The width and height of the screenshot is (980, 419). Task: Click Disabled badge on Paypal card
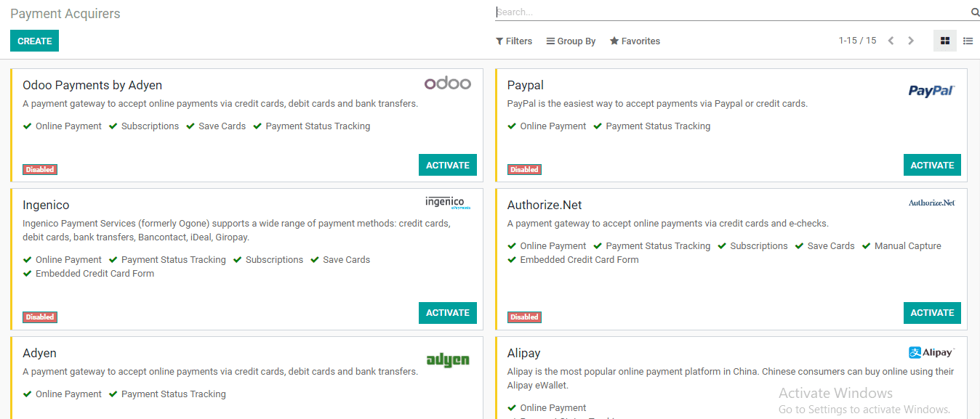pyautogui.click(x=524, y=170)
